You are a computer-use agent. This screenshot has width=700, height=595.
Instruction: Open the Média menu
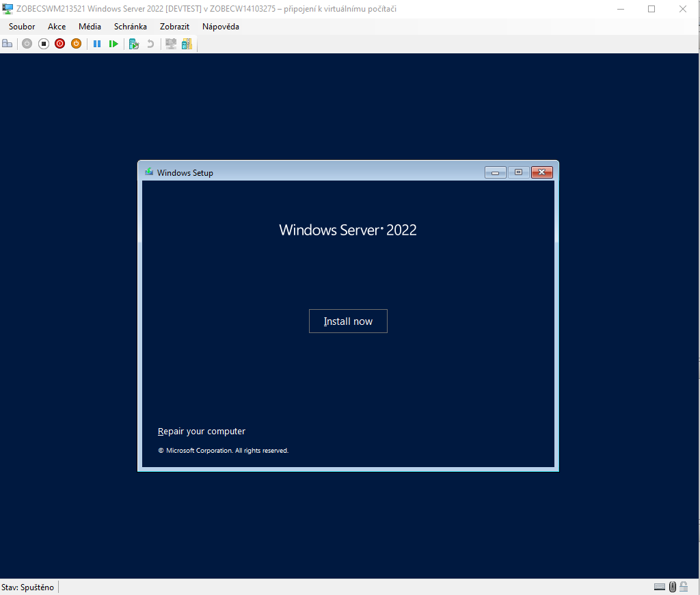(x=90, y=27)
